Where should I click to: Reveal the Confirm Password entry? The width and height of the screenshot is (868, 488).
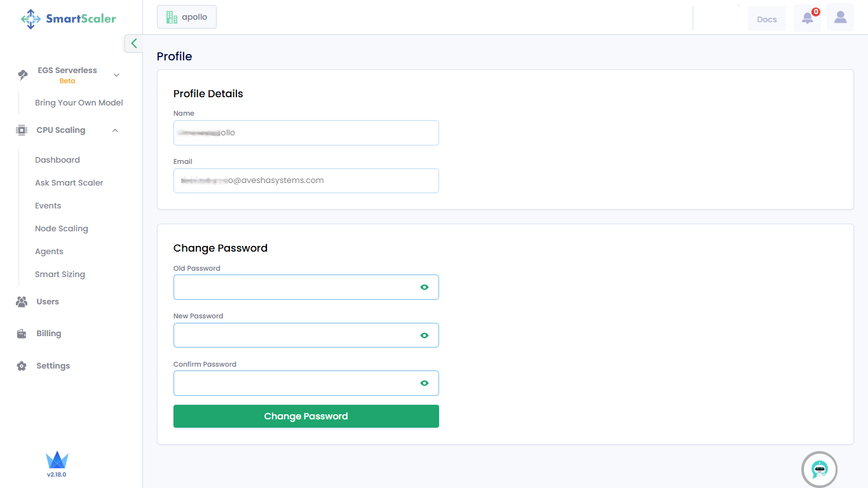(x=424, y=383)
